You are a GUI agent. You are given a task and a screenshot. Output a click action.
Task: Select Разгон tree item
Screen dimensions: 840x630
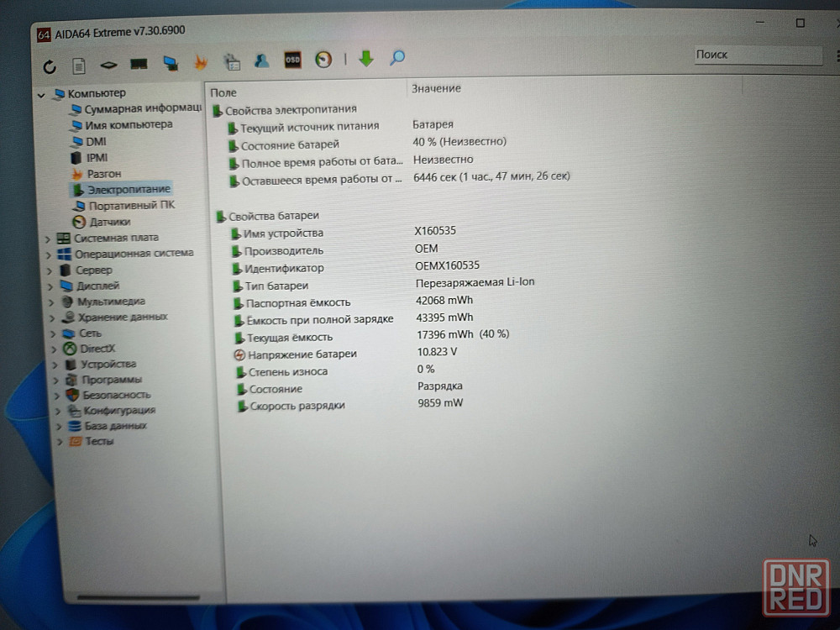[97, 174]
